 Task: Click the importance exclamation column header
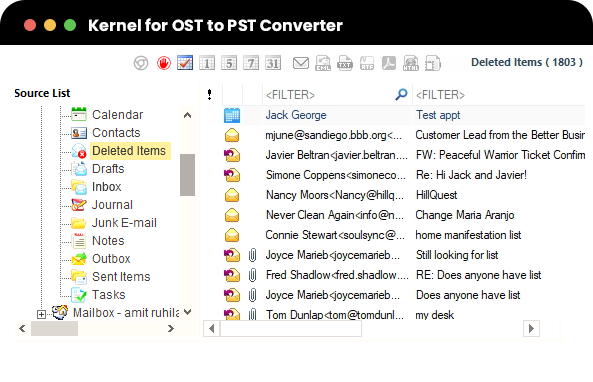pyautogui.click(x=210, y=94)
